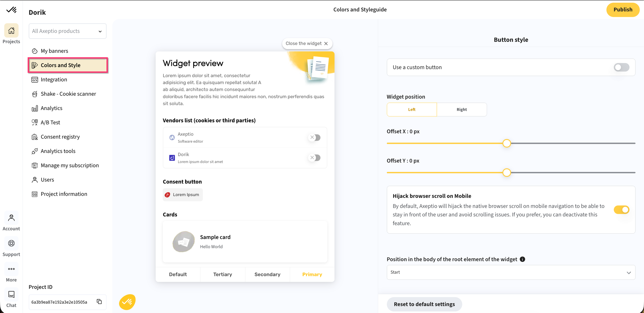Click the Offset Y slider handle
The width and height of the screenshot is (644, 313).
tap(507, 172)
